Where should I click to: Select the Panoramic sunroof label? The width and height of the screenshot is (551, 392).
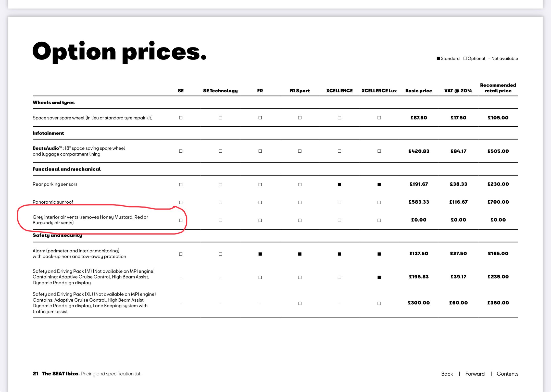53,202
